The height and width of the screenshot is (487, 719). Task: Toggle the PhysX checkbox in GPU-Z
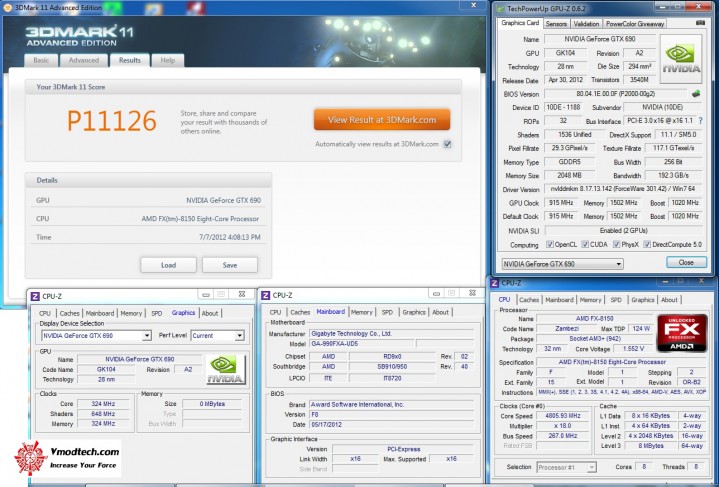[617, 244]
